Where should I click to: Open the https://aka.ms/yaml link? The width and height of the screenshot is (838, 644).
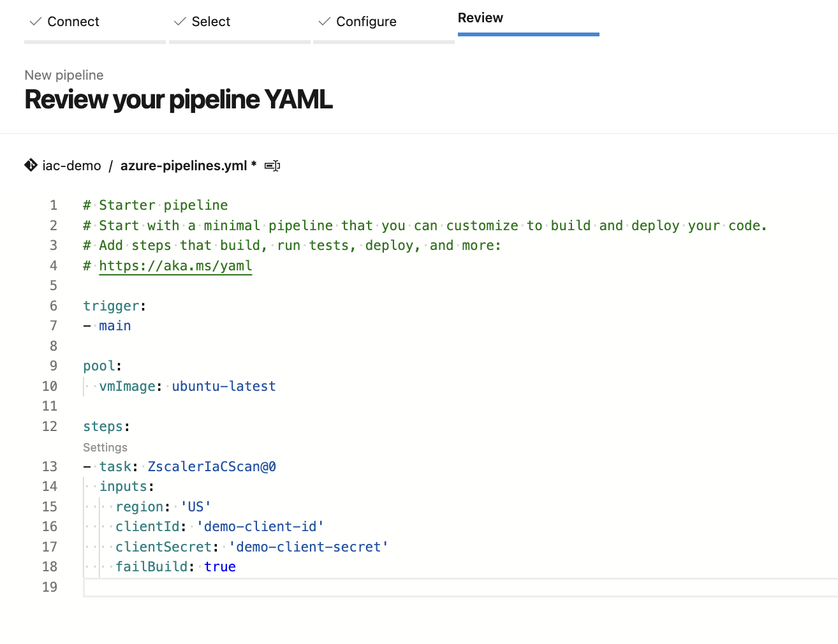tap(175, 266)
